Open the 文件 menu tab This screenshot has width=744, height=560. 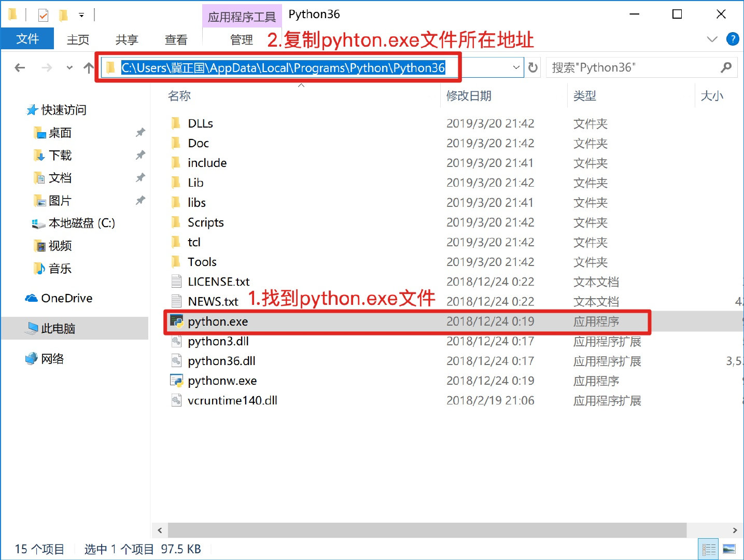pyautogui.click(x=27, y=39)
